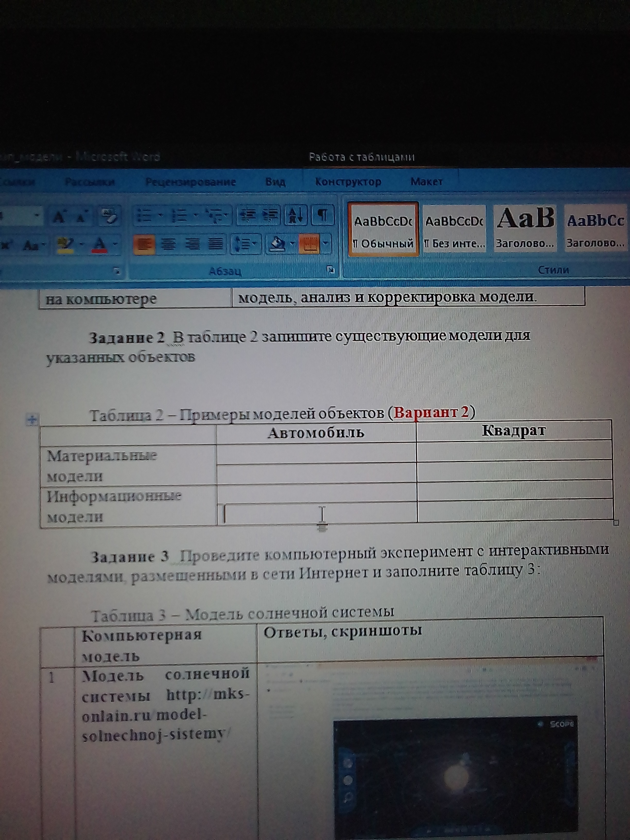Apply the Без интервала style
Viewport: 630px width, 840px height.
454,228
